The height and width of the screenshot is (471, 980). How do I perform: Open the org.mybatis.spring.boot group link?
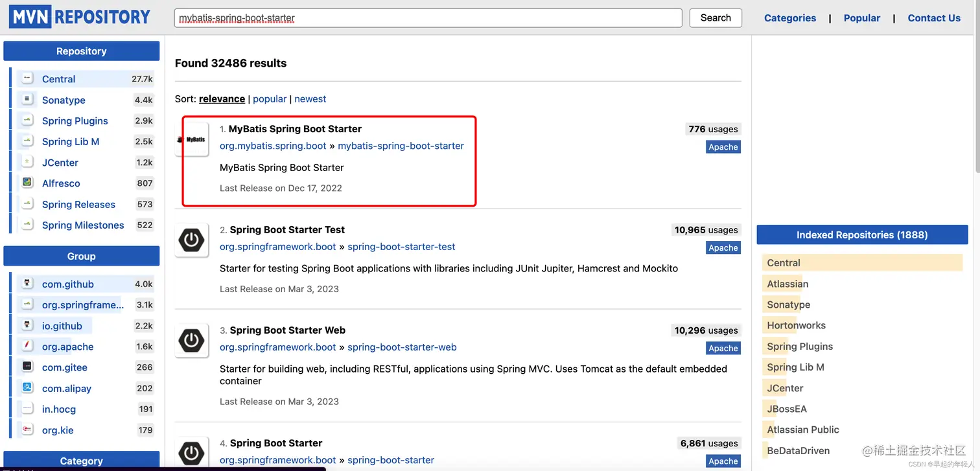pyautogui.click(x=273, y=146)
